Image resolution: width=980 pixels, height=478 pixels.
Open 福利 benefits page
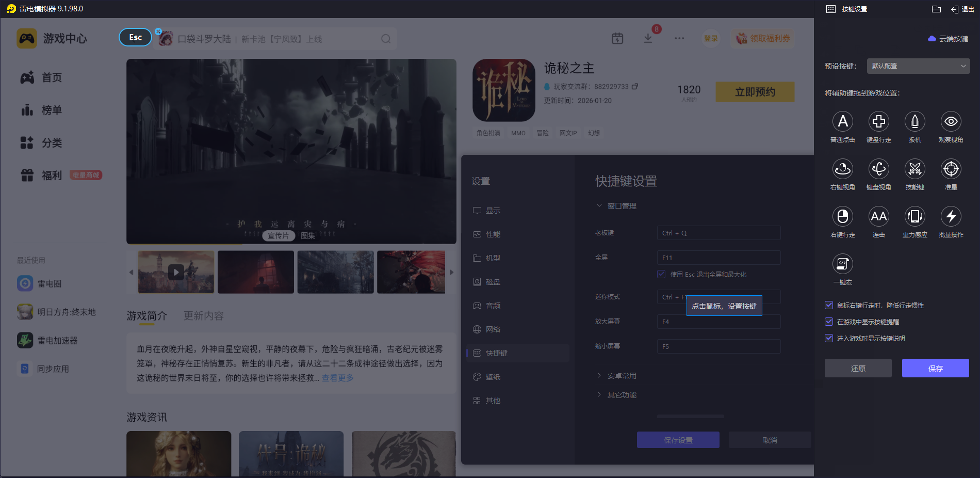(x=41, y=176)
